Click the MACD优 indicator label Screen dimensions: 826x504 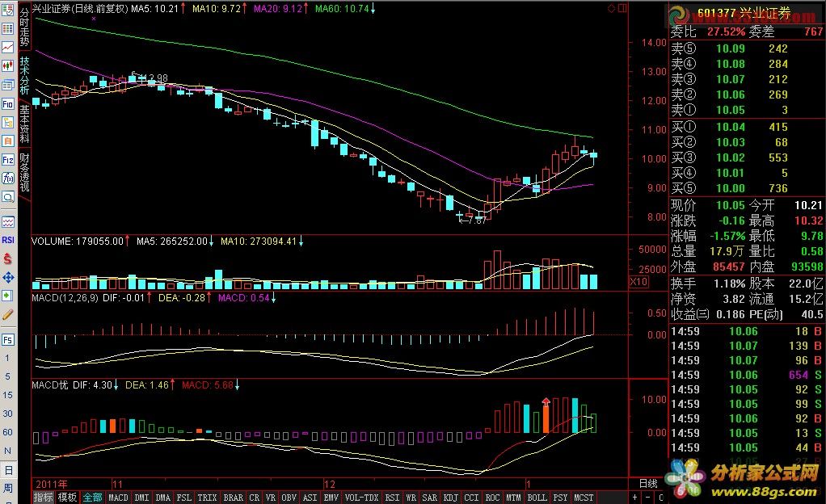(x=50, y=385)
